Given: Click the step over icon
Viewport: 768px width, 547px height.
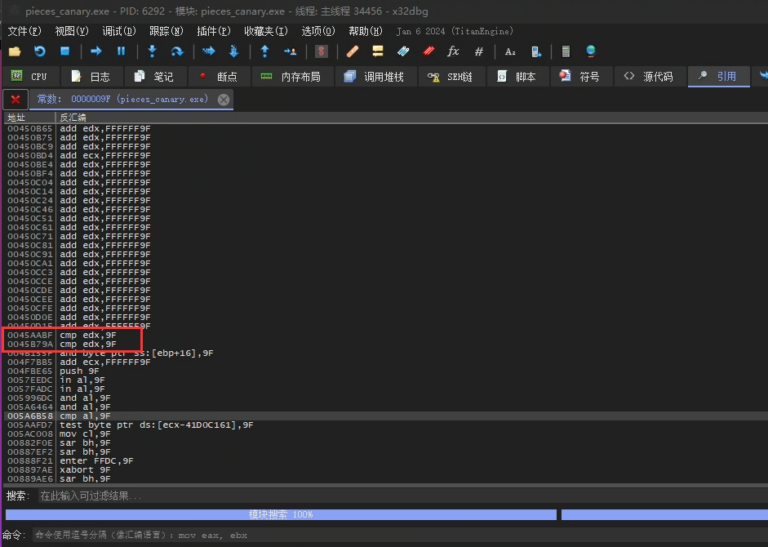Looking at the screenshot, I should [x=177, y=51].
